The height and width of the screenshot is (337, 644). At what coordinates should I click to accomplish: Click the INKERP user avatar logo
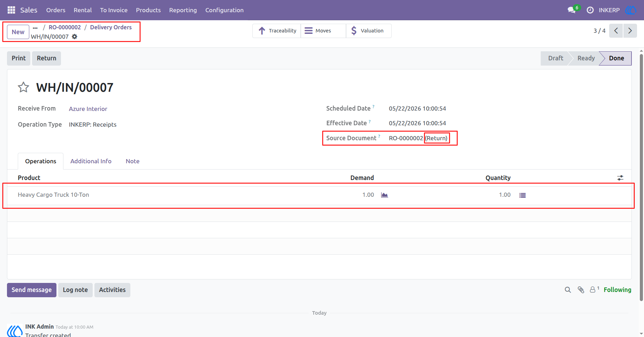pyautogui.click(x=631, y=10)
